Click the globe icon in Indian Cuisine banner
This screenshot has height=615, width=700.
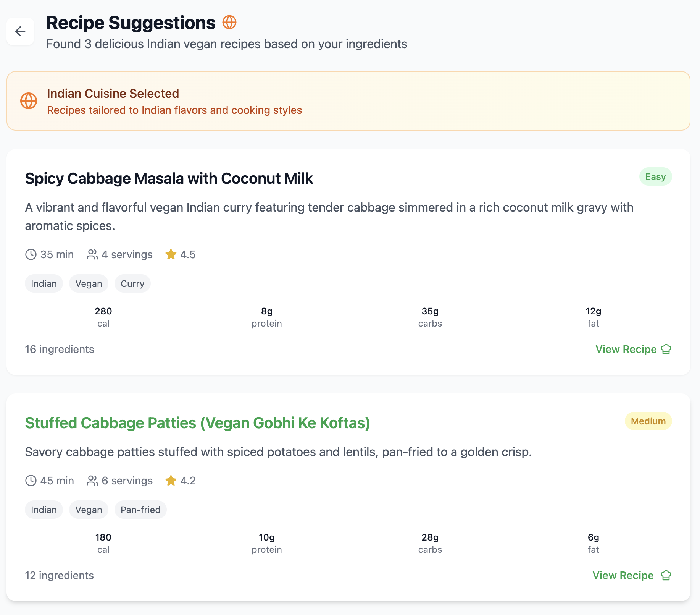coord(29,101)
